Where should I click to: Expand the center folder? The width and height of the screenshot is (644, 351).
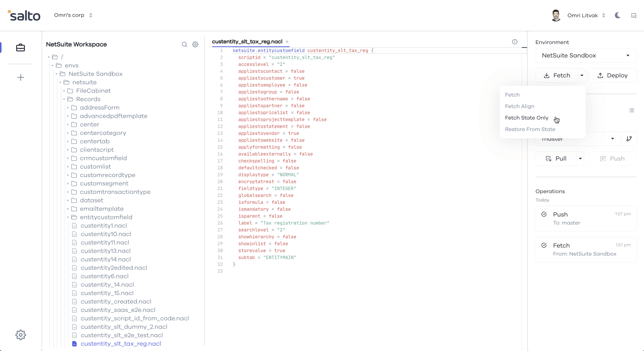[68, 125]
